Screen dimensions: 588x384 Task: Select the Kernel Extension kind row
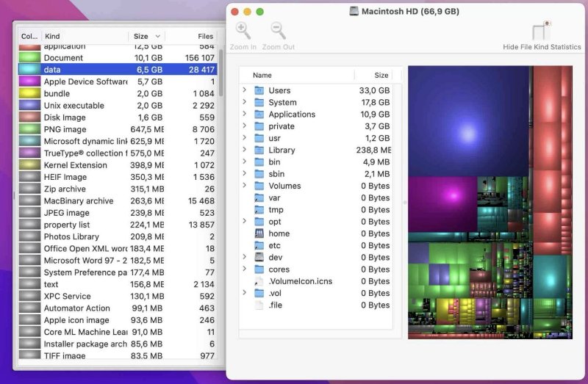[x=118, y=165]
